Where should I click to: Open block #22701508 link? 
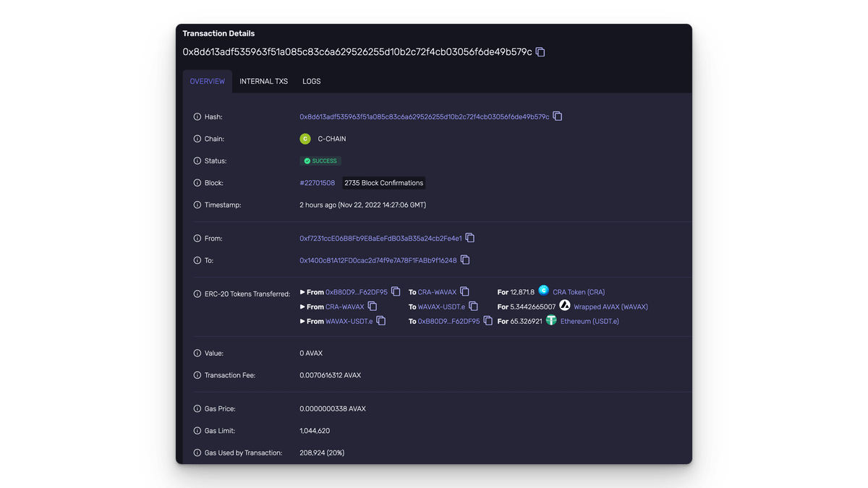pos(318,183)
